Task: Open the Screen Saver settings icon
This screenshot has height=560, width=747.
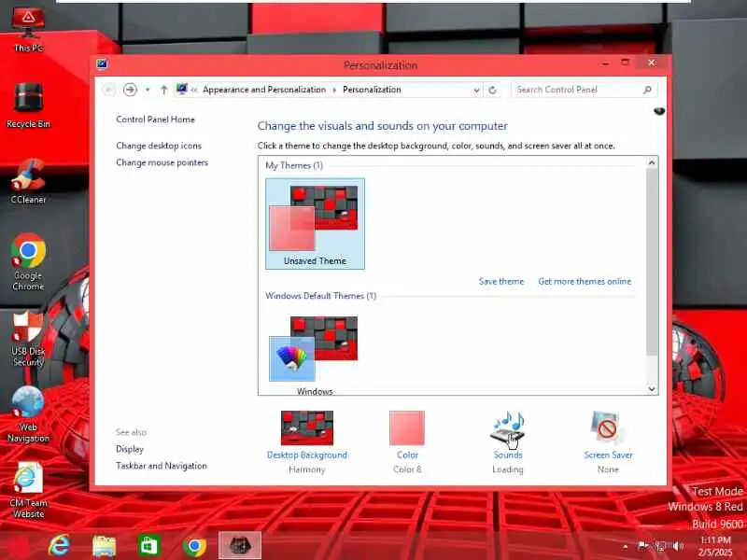Action: point(608,427)
